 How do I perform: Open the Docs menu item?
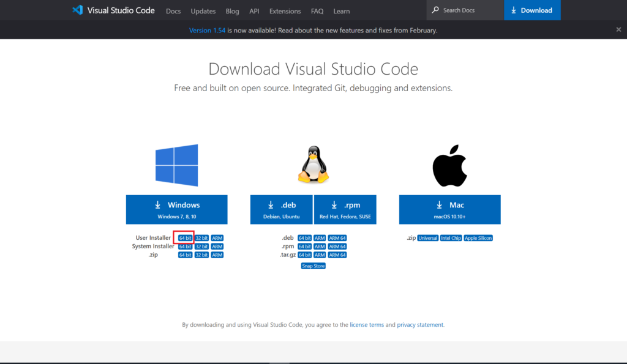point(173,11)
